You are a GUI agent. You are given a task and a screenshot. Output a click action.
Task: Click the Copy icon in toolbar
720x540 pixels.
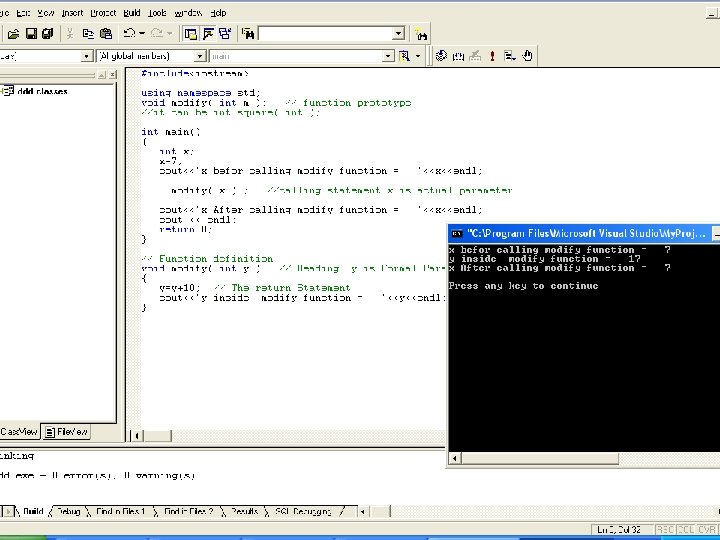pos(88,33)
